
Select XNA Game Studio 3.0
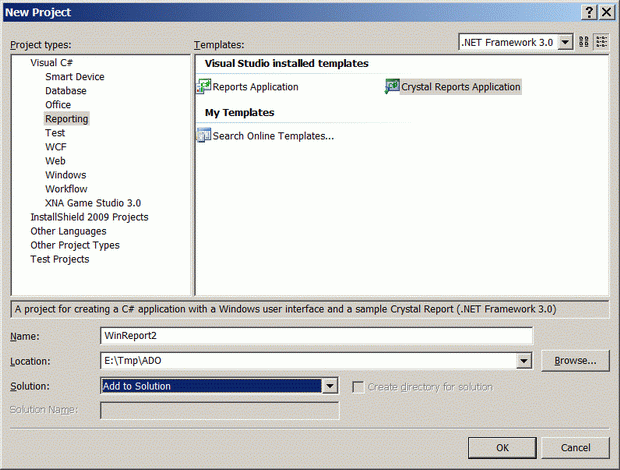[x=93, y=203]
